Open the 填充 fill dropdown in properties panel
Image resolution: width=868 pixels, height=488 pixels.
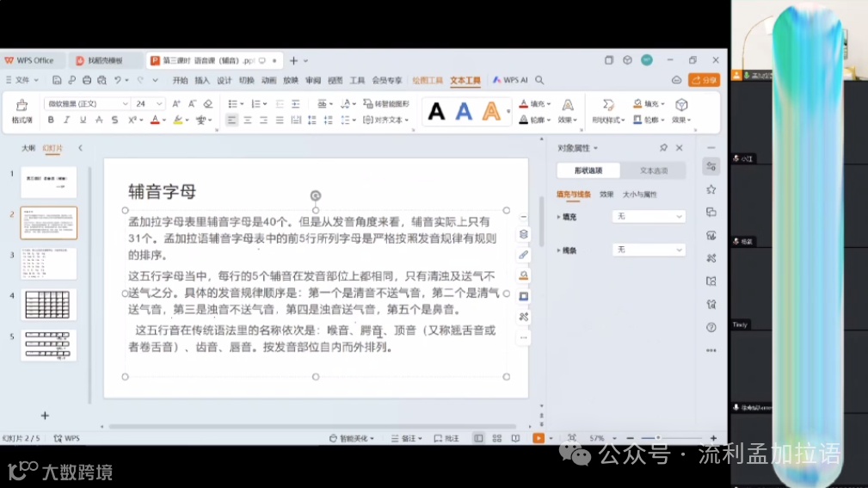click(x=649, y=217)
